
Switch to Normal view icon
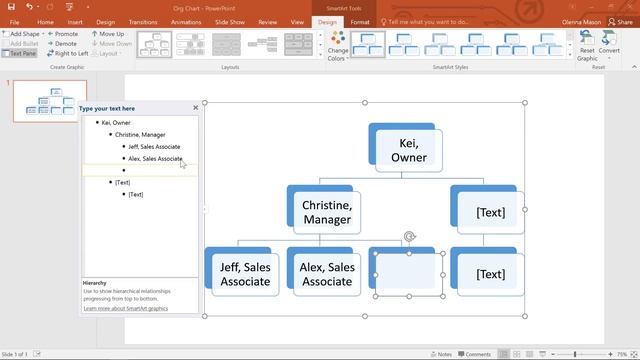504,354
